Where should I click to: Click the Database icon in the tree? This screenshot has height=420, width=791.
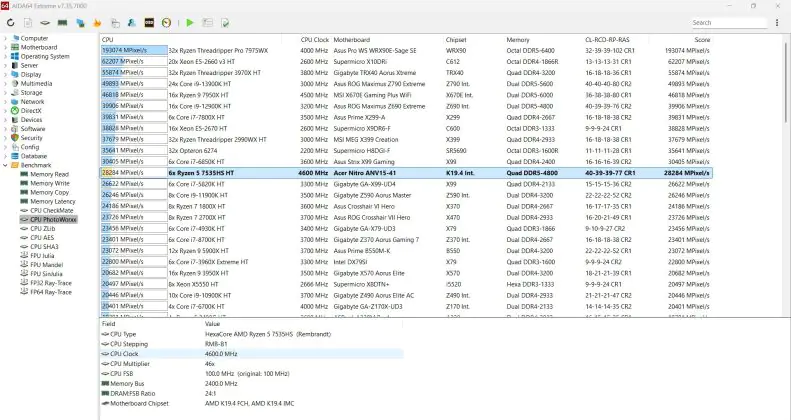point(15,156)
